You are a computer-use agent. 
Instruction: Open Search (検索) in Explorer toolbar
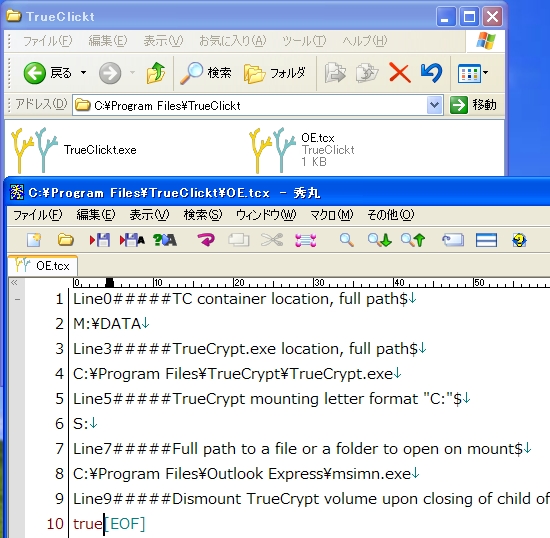(206, 73)
